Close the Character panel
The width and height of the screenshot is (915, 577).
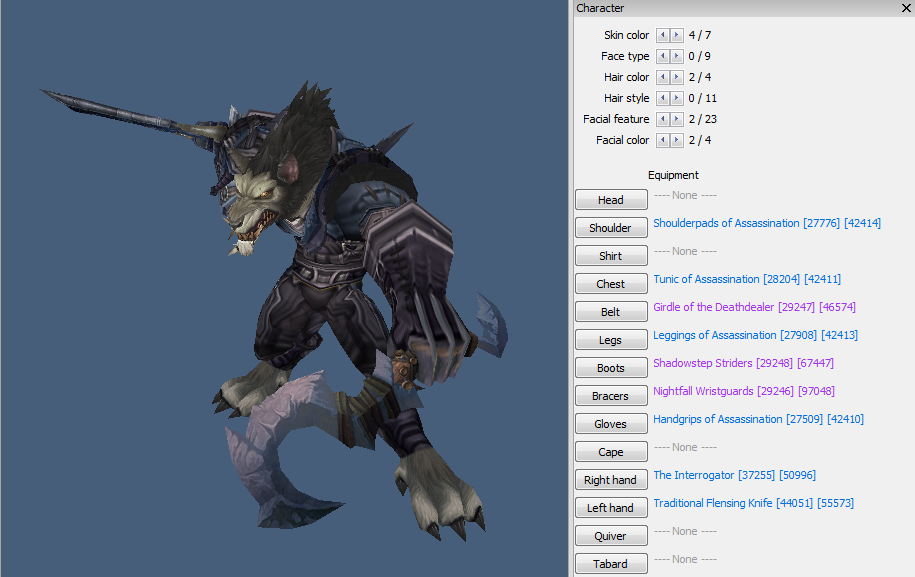tap(906, 8)
